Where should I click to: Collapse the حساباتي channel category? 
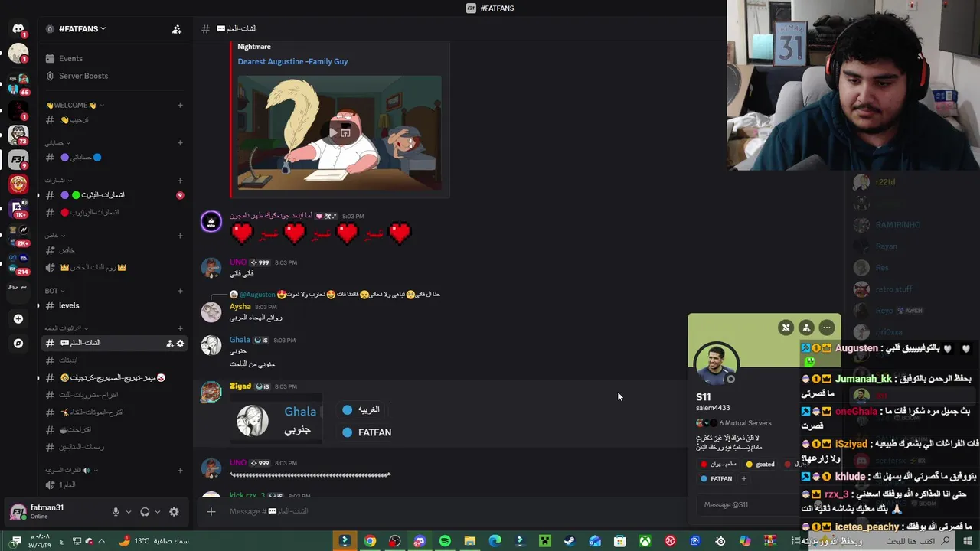[57, 142]
